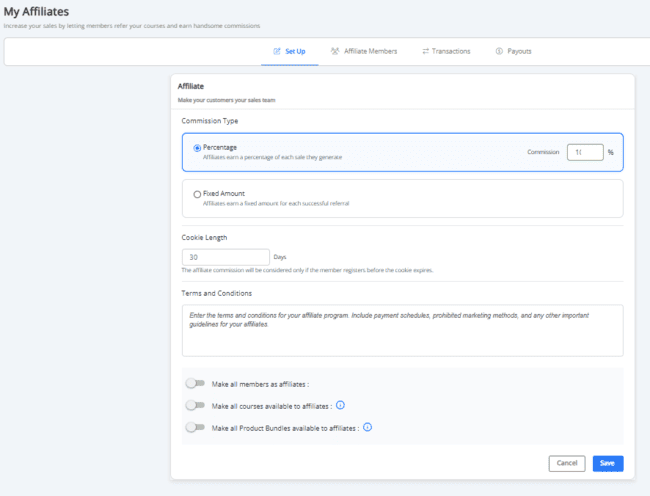The height and width of the screenshot is (496, 650).
Task: Click the Commission percentage input field
Action: click(x=585, y=152)
